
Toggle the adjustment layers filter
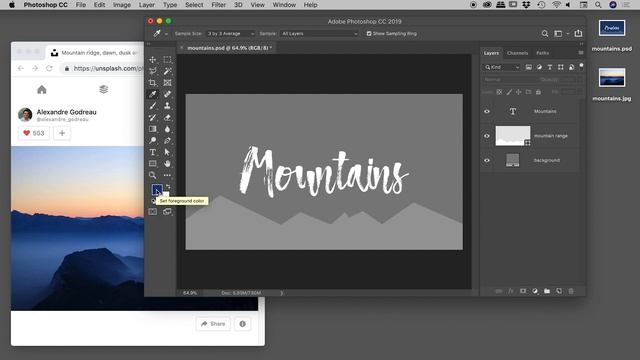pos(539,67)
